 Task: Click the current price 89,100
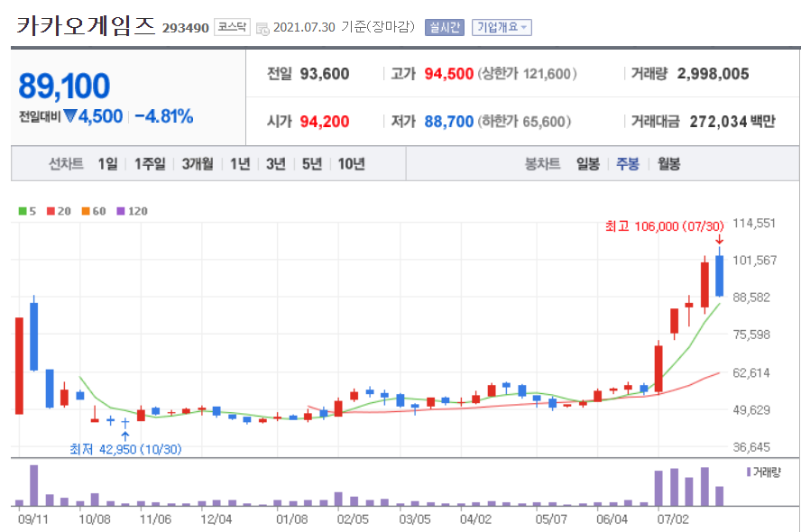64,86
